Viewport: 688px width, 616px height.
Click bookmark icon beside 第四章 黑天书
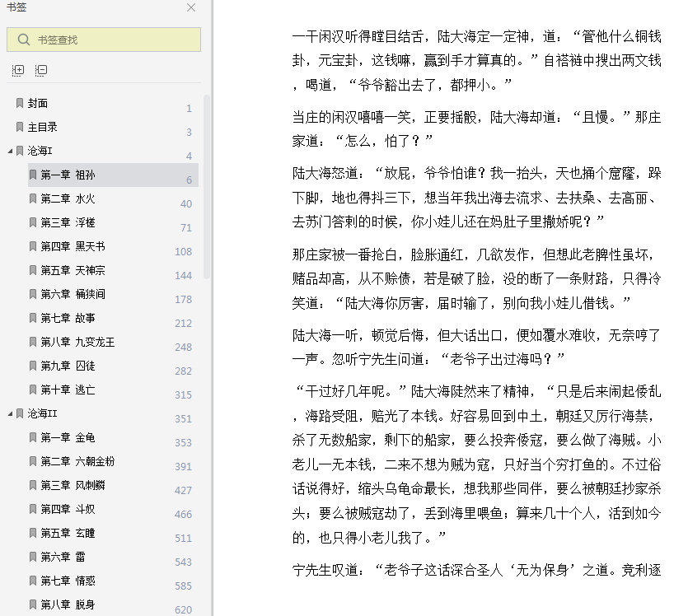tap(33, 246)
